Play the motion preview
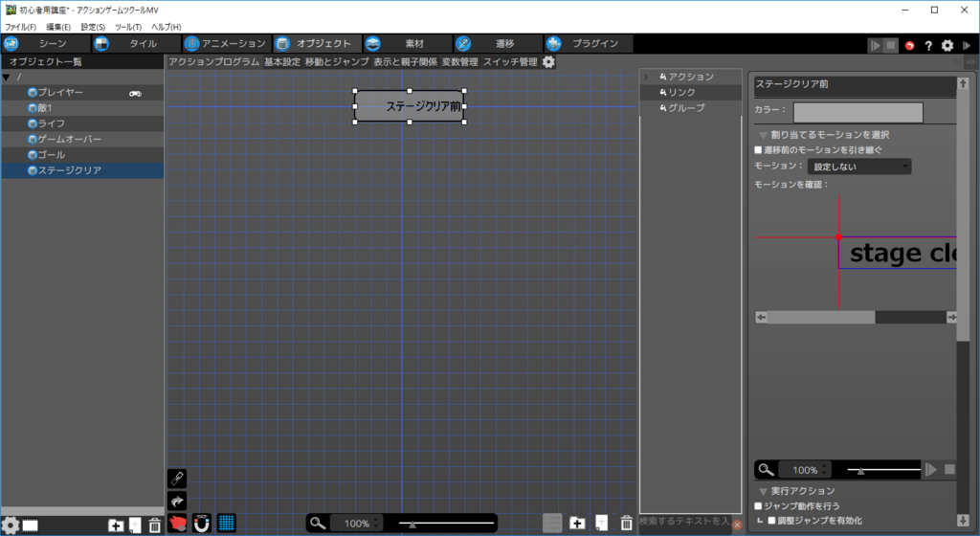Viewport: 980px width, 536px height. 930,470
